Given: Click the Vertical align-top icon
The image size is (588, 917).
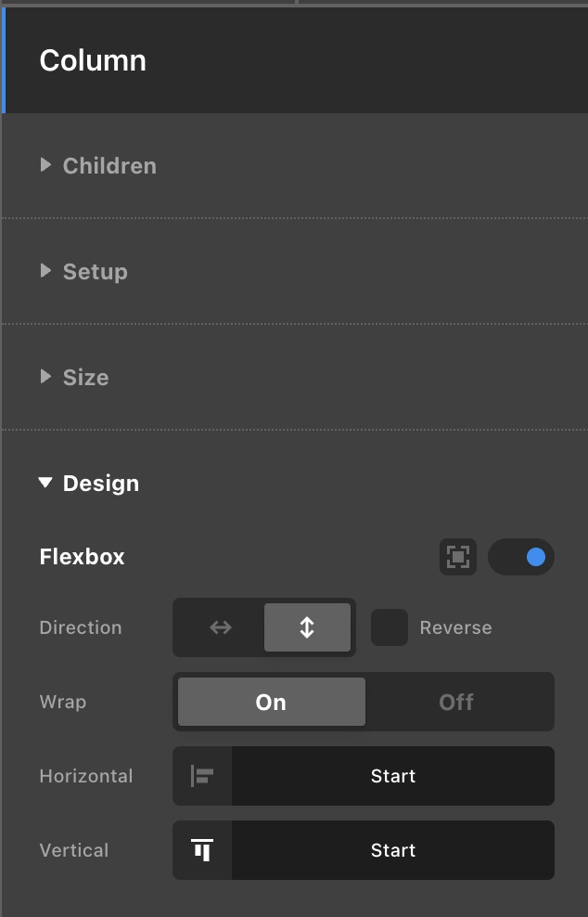Looking at the screenshot, I should point(202,850).
